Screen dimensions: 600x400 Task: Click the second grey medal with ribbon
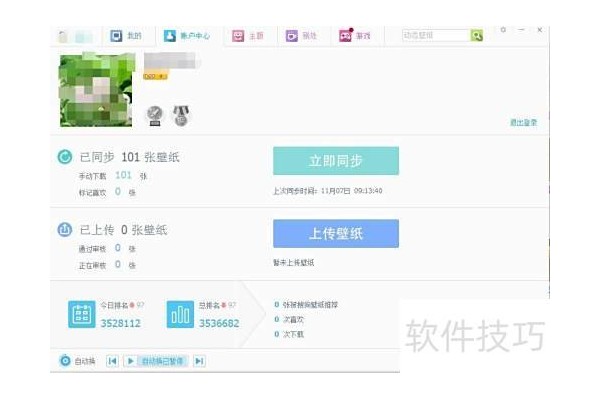pyautogui.click(x=181, y=116)
